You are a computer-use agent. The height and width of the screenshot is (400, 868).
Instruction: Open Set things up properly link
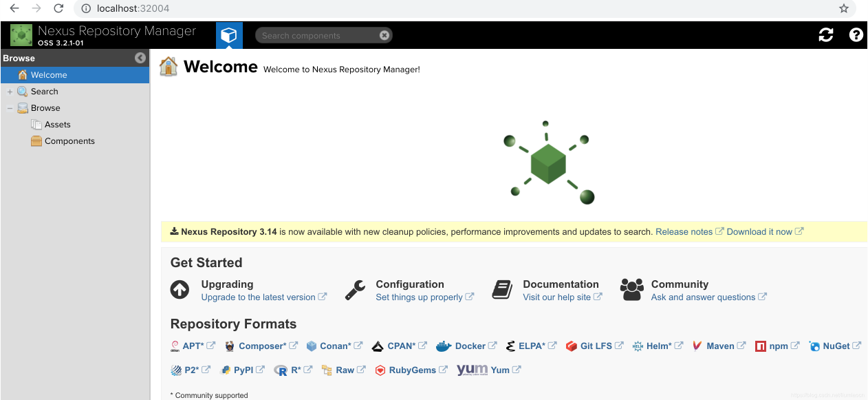coord(419,297)
